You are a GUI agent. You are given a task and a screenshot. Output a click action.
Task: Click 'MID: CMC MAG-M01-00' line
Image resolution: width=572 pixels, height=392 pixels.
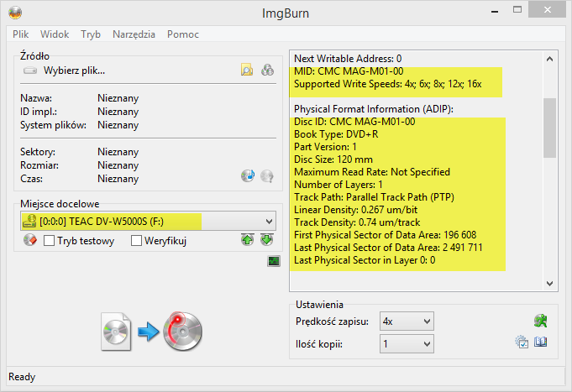[349, 71]
